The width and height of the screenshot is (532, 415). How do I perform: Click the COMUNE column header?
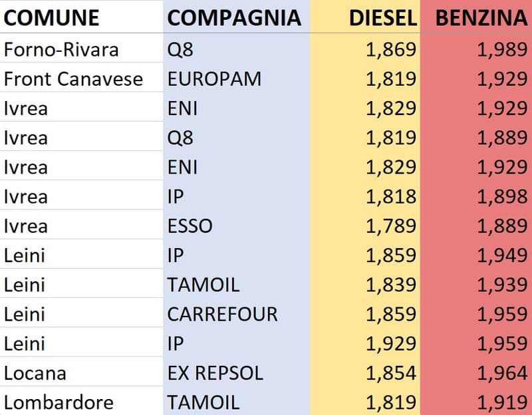coord(51,18)
